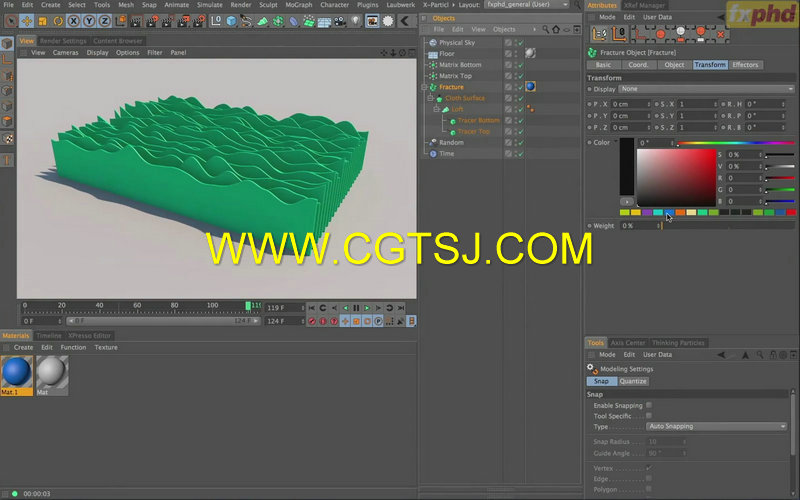Image resolution: width=800 pixels, height=500 pixels.
Task: Switch to the Timeline tab
Action: [x=49, y=336]
